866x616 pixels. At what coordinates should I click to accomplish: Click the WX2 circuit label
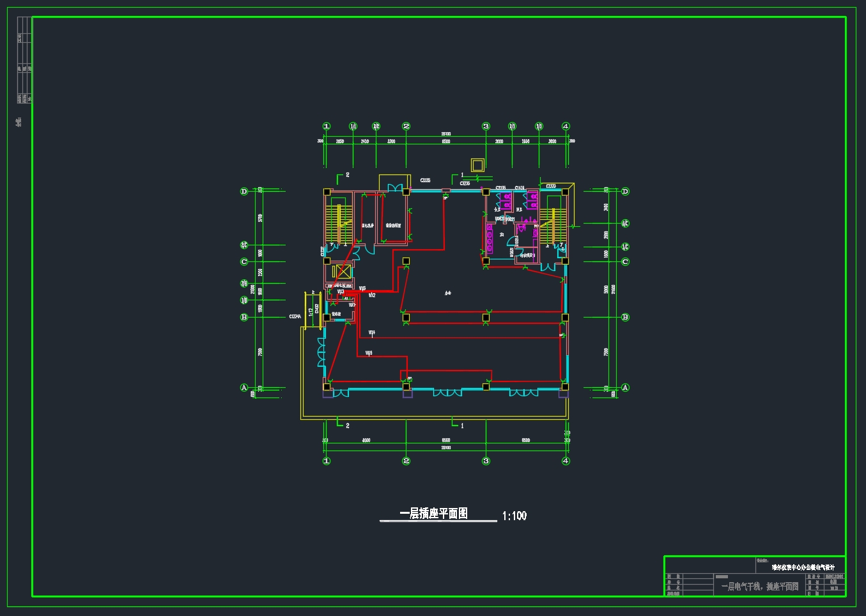pos(371,295)
